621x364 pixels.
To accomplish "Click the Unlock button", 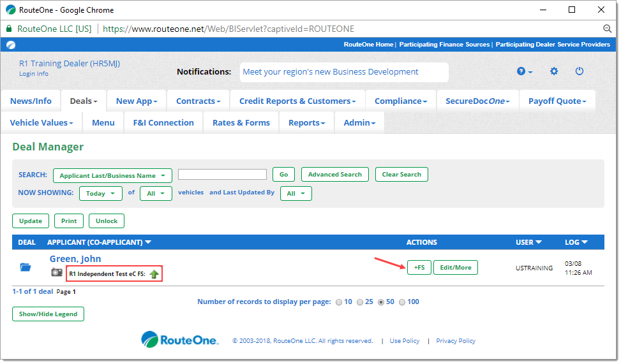I will pyautogui.click(x=107, y=221).
